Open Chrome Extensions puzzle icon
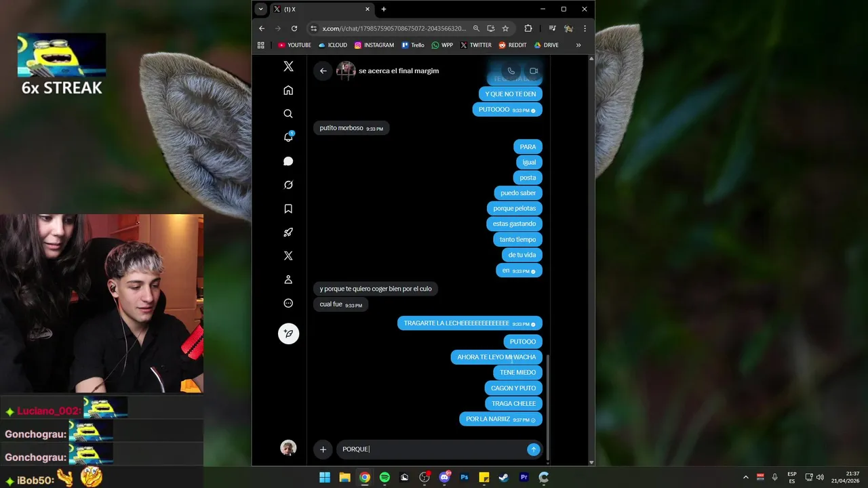The image size is (868, 488). coord(528,28)
